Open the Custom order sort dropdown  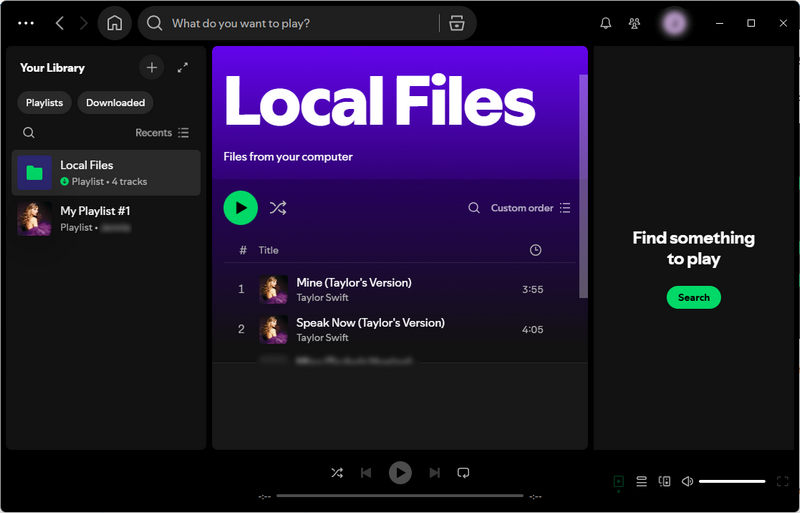coord(531,208)
